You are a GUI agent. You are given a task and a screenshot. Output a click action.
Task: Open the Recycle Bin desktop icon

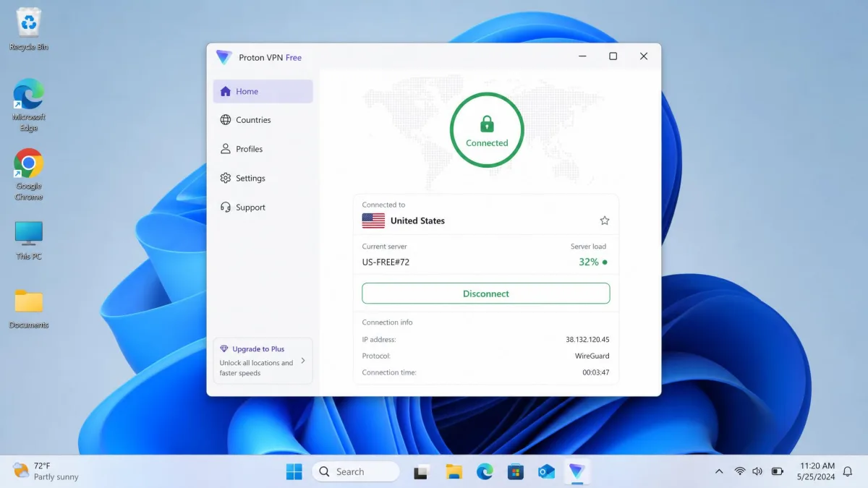(x=29, y=30)
